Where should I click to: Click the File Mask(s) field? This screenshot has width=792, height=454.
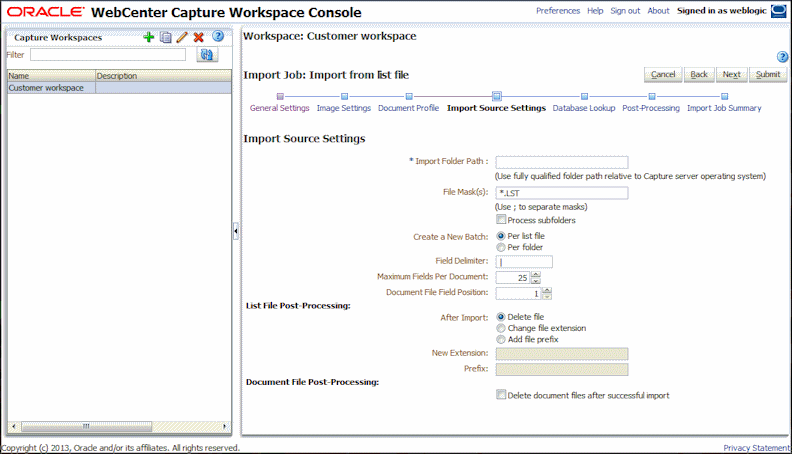point(562,193)
